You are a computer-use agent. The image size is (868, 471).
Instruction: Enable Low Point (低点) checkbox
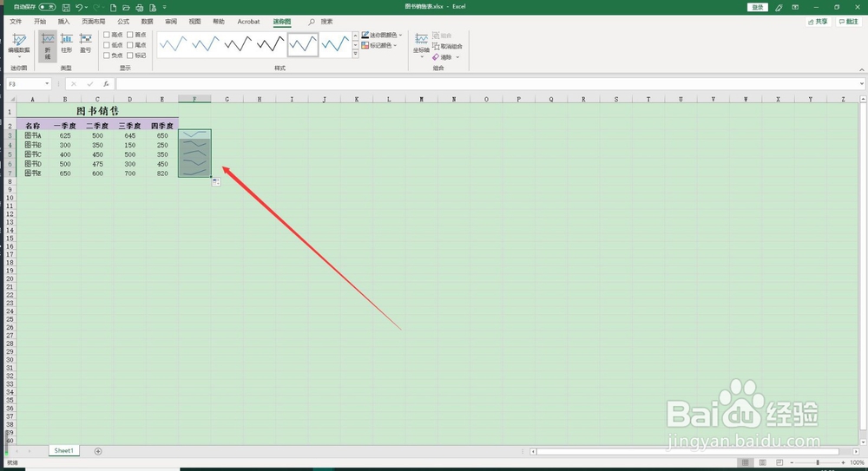pyautogui.click(x=107, y=45)
